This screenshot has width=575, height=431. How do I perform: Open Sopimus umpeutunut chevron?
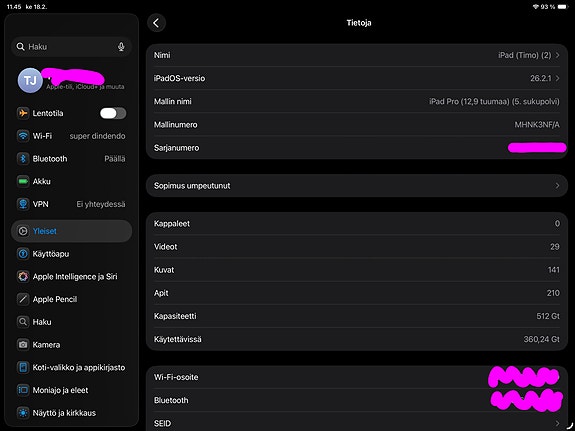pos(557,186)
